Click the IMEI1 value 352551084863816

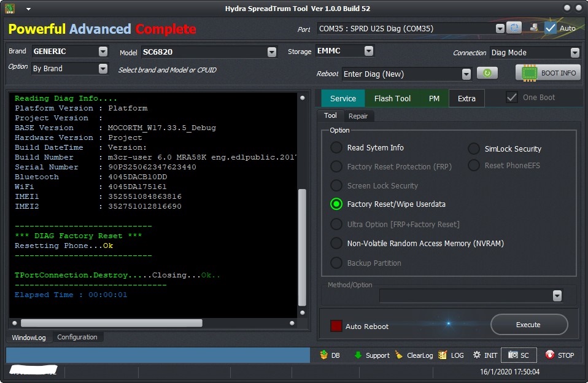pos(145,196)
